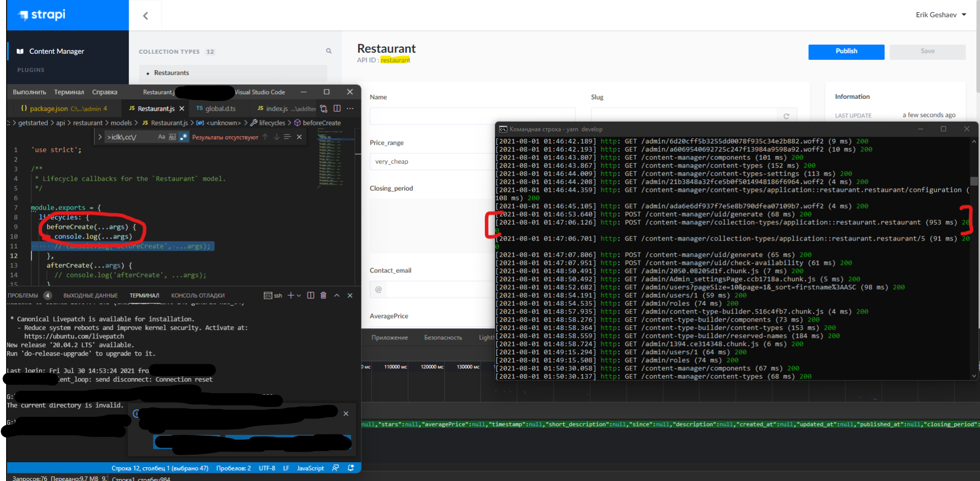Kill the terminal using the trash icon
Screen dimensions: 980x481
click(x=323, y=295)
